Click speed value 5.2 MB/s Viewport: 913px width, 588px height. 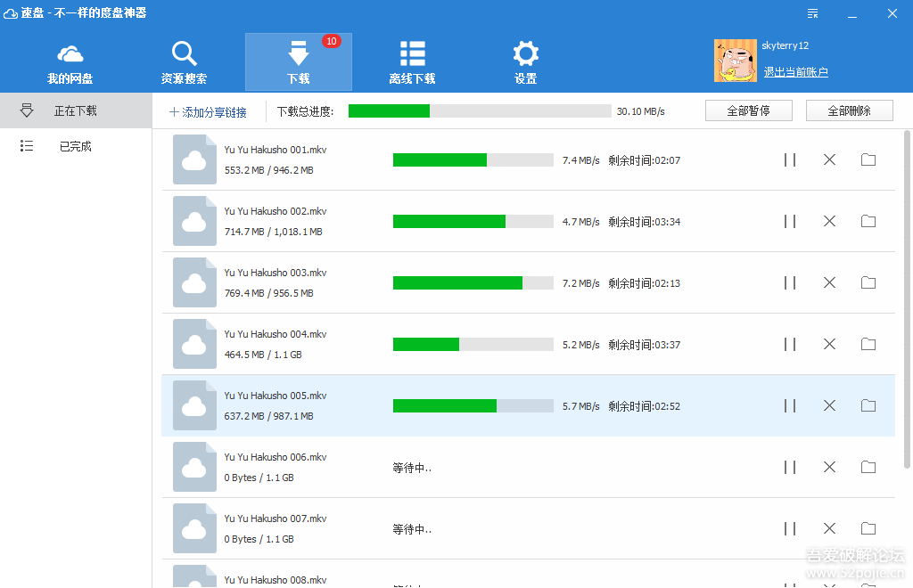580,345
